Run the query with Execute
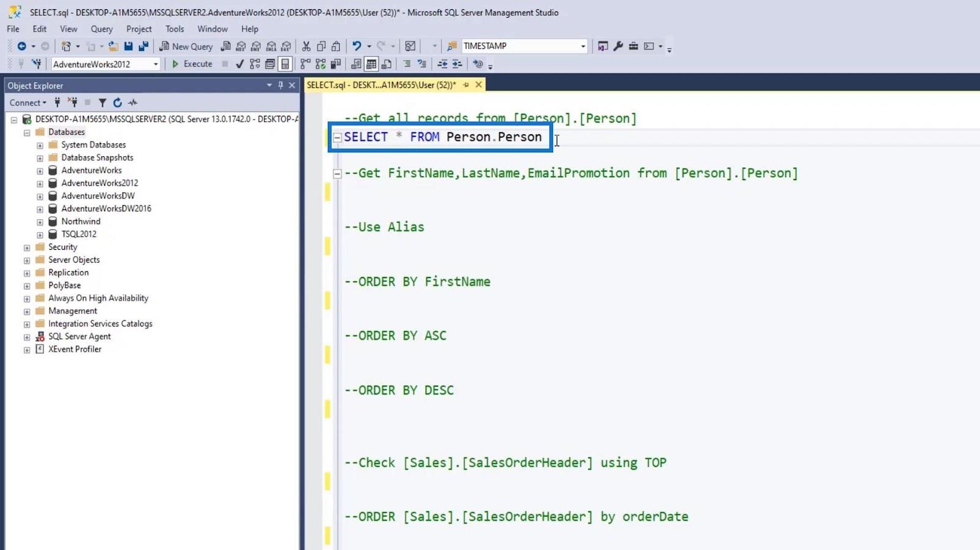Image resolution: width=980 pixels, height=550 pixels. 192,64
